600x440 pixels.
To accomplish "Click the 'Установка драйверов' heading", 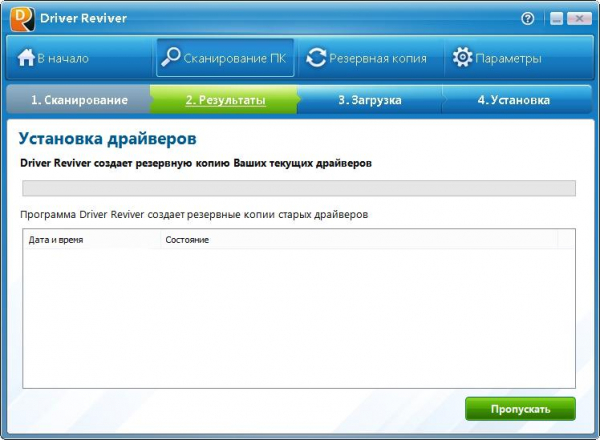I will pyautogui.click(x=108, y=139).
